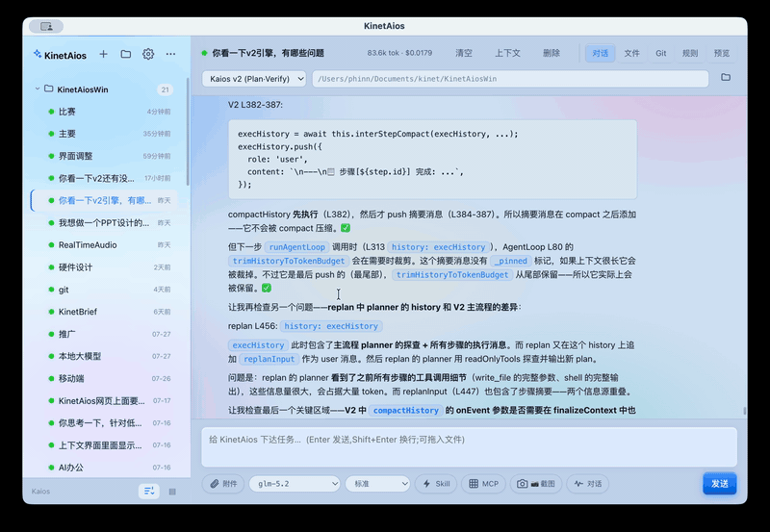Open the glm-5.2 model dropdown
Screen dimensions: 770x532
pyautogui.click(x=295, y=483)
